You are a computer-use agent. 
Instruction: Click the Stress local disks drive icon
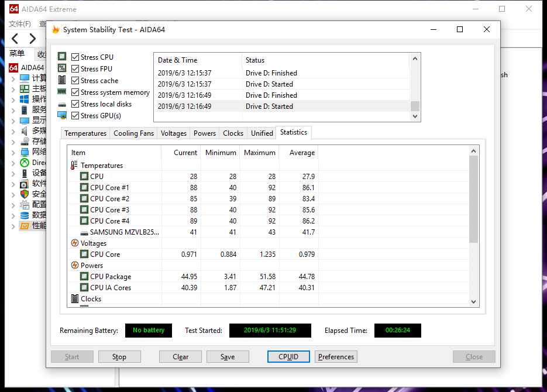[x=62, y=104]
